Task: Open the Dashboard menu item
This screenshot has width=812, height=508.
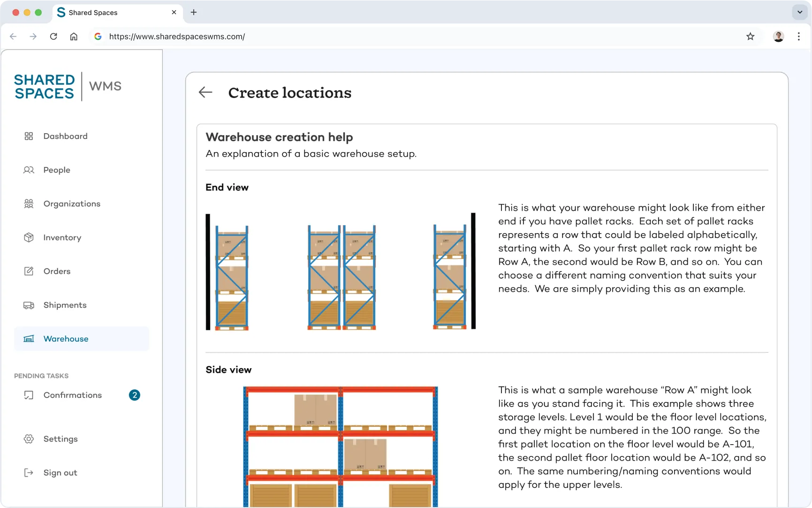Action: (82, 136)
